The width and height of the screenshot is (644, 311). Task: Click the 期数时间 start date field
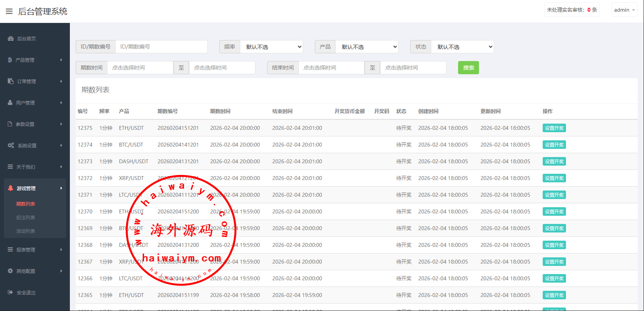pyautogui.click(x=140, y=68)
